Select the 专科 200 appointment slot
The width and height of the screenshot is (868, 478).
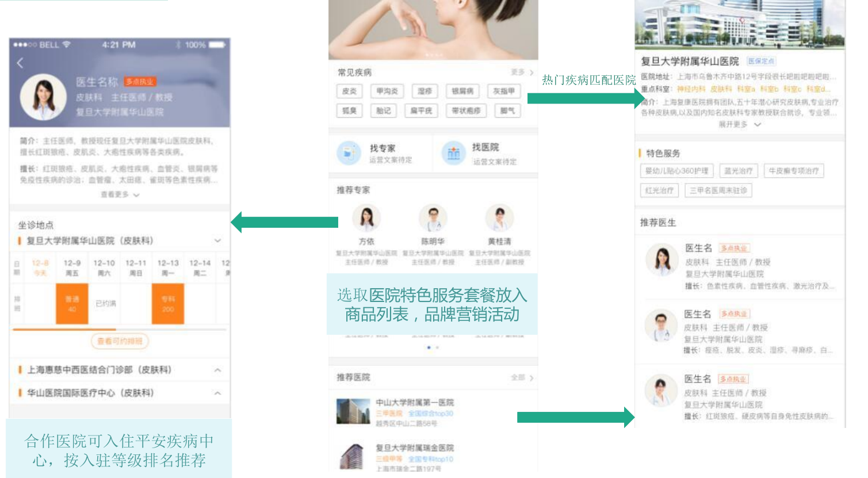168,304
